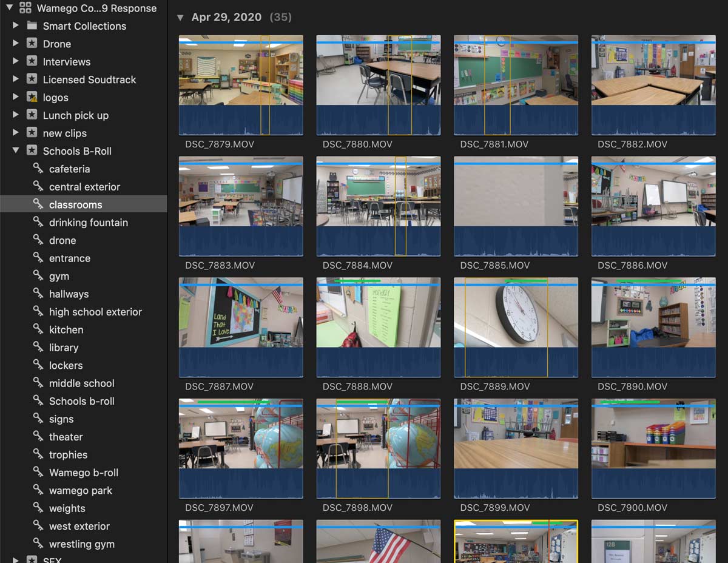The height and width of the screenshot is (563, 728).
Task: Expand the Lunch pick up event triangle
Action: click(x=16, y=115)
